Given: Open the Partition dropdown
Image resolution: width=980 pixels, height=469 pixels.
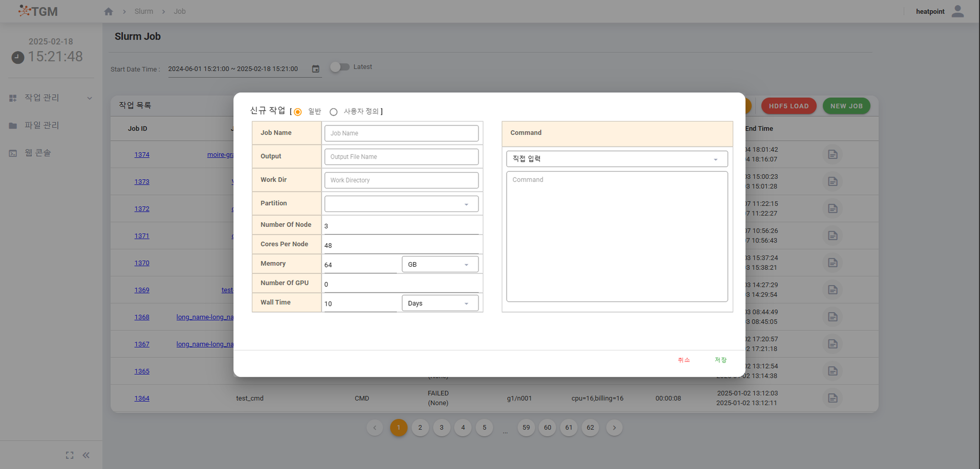Looking at the screenshot, I should [401, 204].
